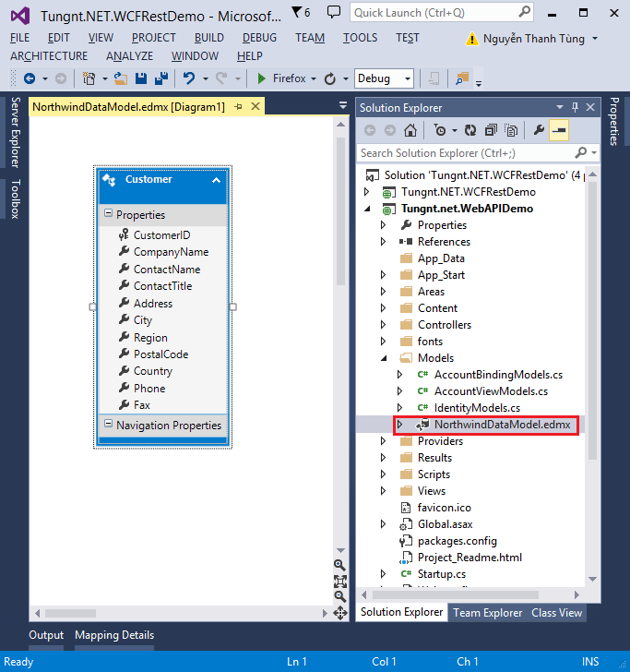Click the diagram vertical scrollbar thumb
This screenshot has width=630, height=672.
tap(340, 211)
